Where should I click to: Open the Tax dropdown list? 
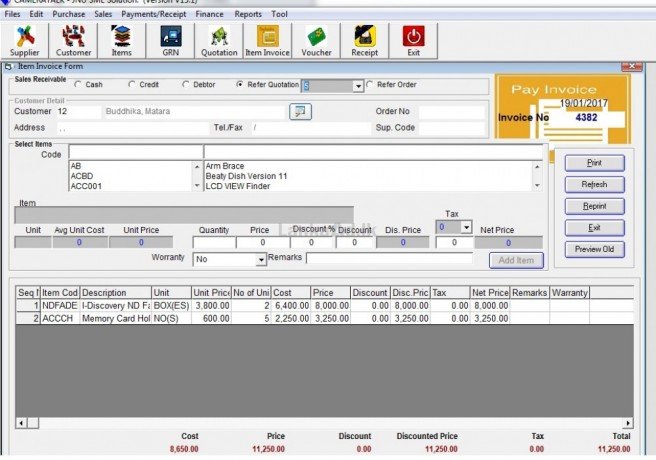click(465, 228)
